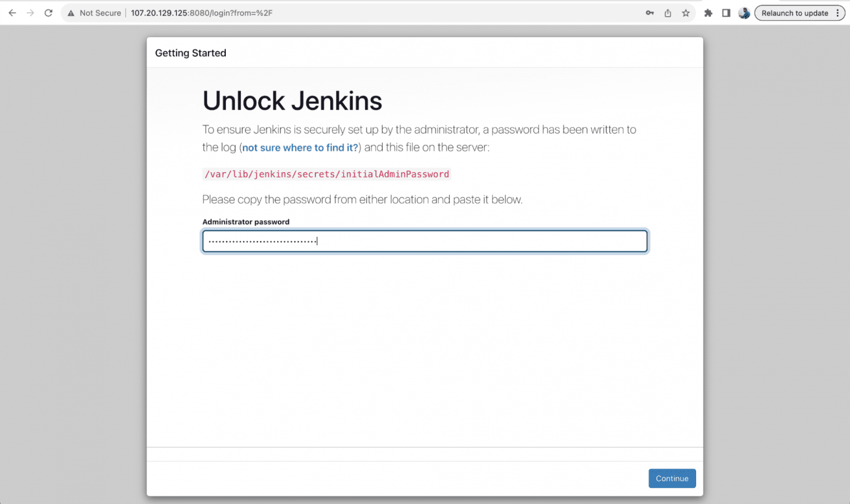Click the Getting Started title
The image size is (850, 504).
[190, 53]
